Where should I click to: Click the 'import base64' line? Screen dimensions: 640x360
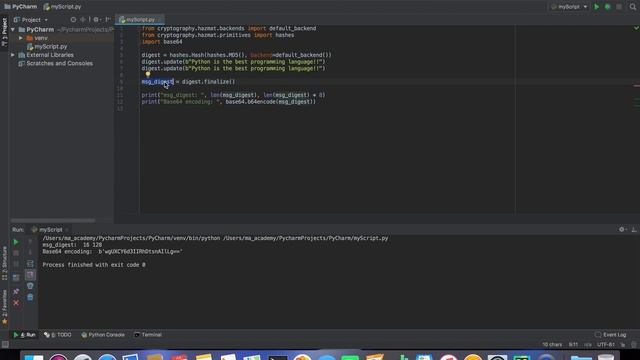162,42
